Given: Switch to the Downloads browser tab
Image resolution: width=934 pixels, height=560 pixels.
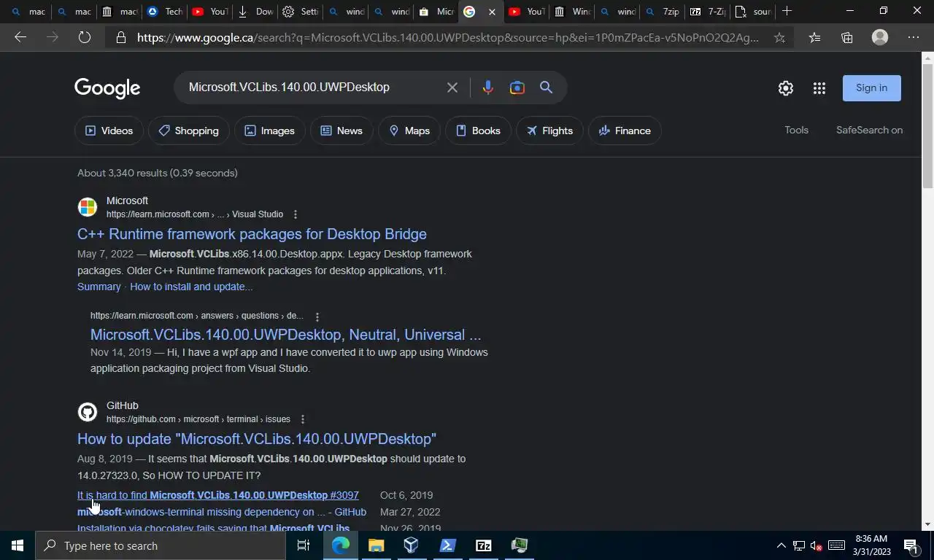Looking at the screenshot, I should coord(255,11).
